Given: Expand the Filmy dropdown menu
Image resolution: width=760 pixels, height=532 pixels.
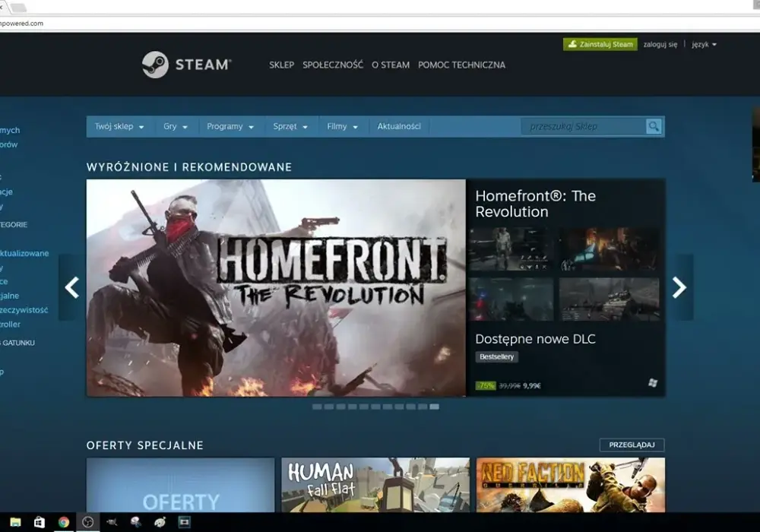Looking at the screenshot, I should [342, 126].
